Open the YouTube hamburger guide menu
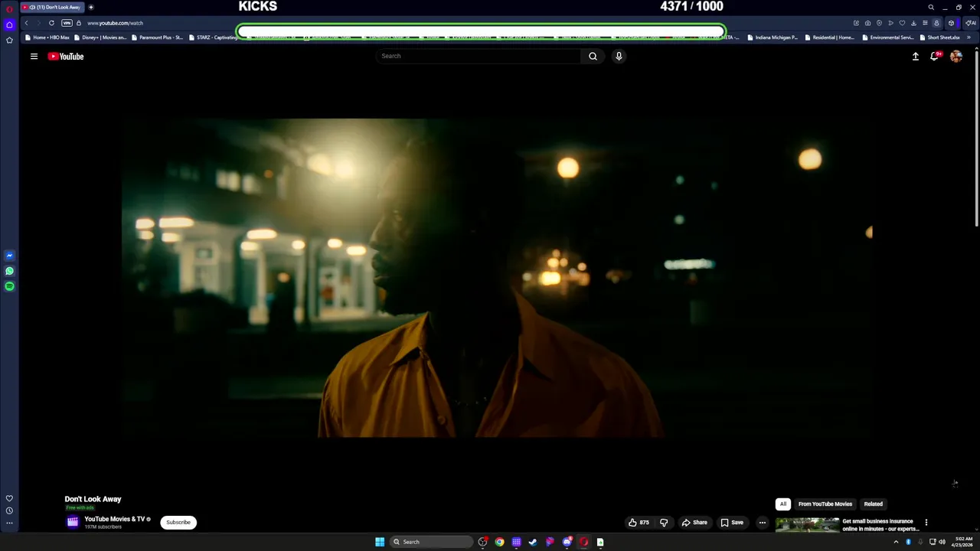The height and width of the screenshot is (551, 980). pos(34,56)
